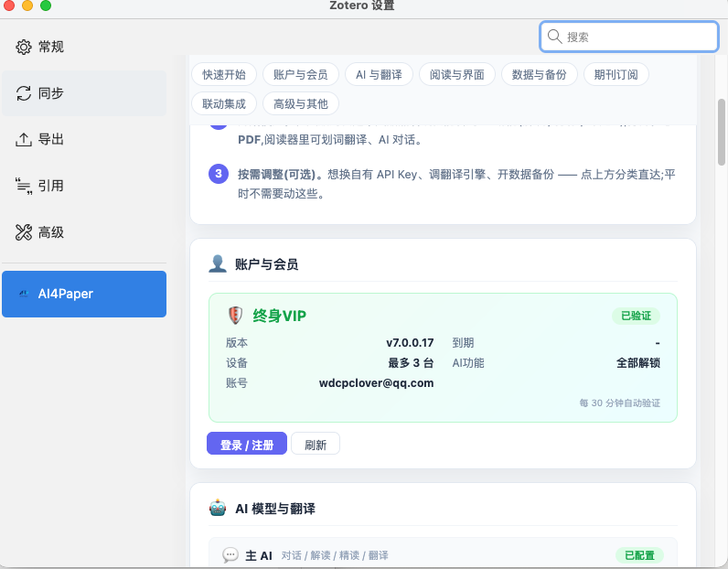Jump to 快速开始 section
Image resolution: width=728 pixels, height=569 pixels.
point(224,74)
